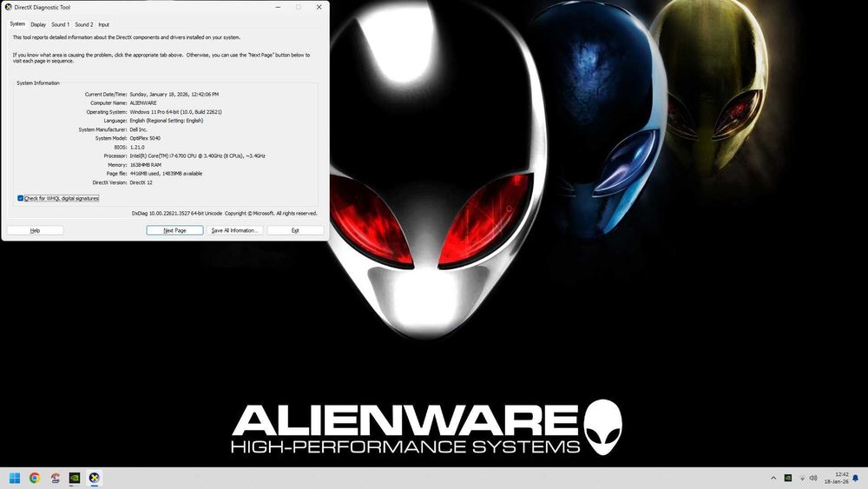Click the Next Page button
868x489 pixels.
[x=175, y=230]
